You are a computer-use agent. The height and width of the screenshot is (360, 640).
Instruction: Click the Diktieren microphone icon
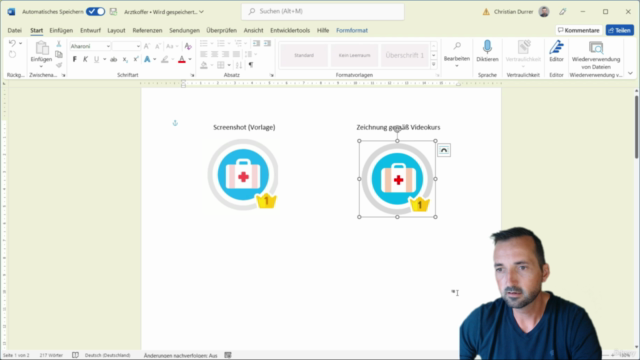click(x=487, y=47)
